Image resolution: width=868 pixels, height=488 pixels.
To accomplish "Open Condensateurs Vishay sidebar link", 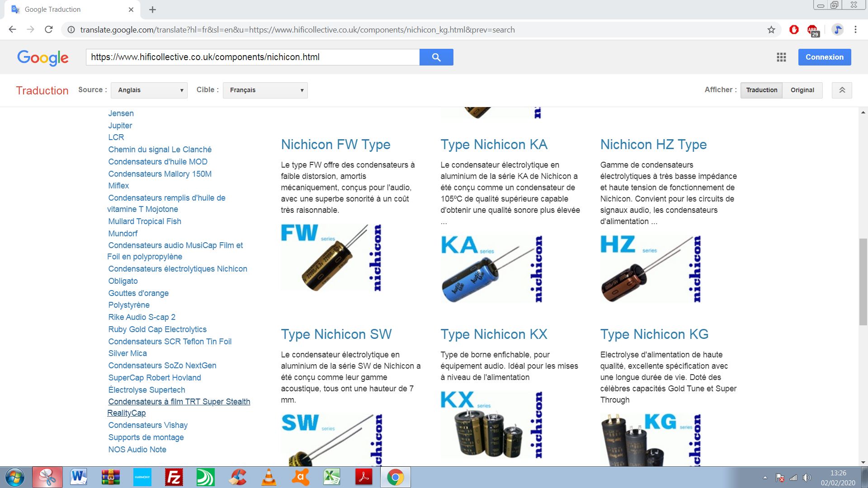I will [x=148, y=425].
